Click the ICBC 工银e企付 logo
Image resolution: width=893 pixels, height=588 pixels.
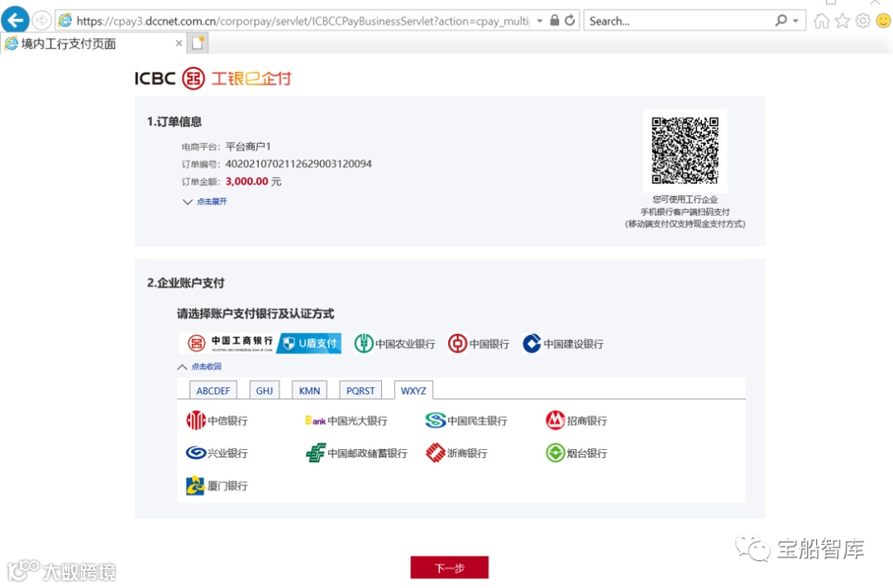click(213, 78)
